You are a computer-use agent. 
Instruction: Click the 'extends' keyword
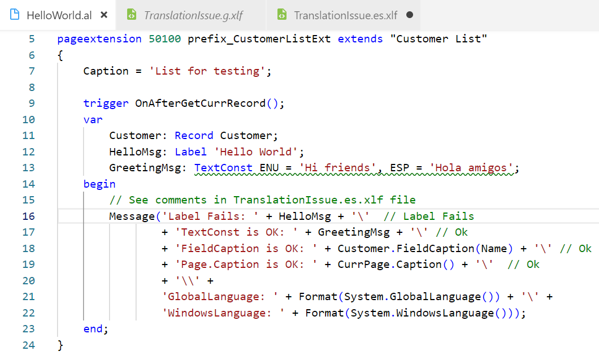pos(360,39)
